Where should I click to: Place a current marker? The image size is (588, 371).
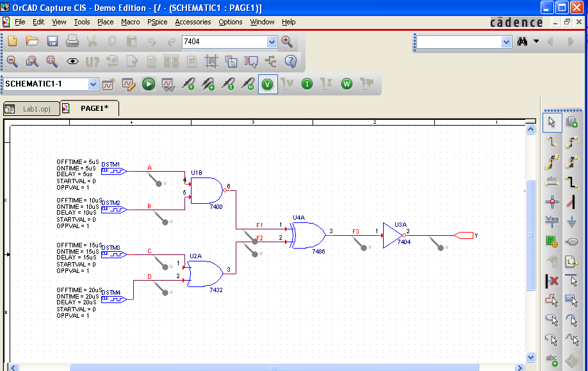click(227, 84)
